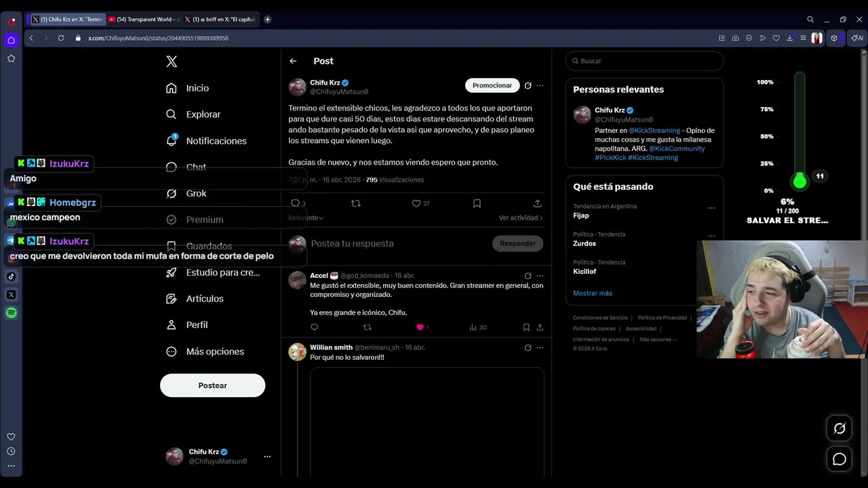
Task: Click the Buscar search field
Action: click(x=644, y=61)
